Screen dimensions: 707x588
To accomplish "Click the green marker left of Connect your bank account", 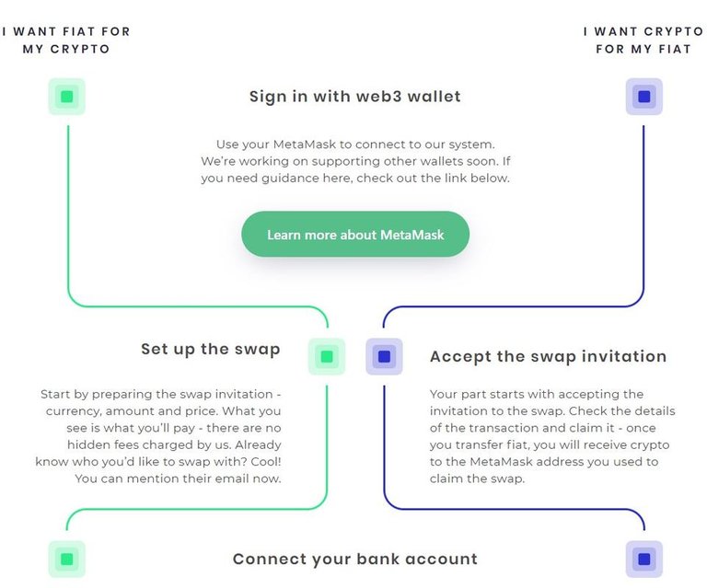I will pyautogui.click(x=66, y=559).
